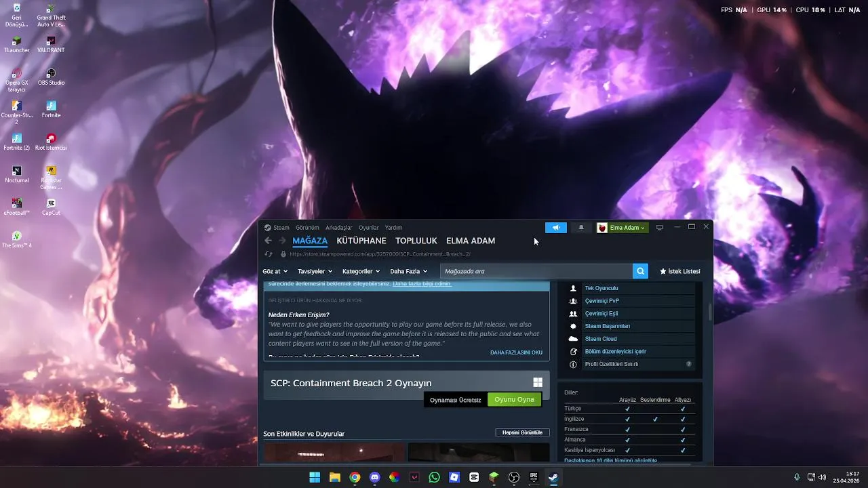
Task: Click the Steam Başarımları link
Action: click(608, 326)
